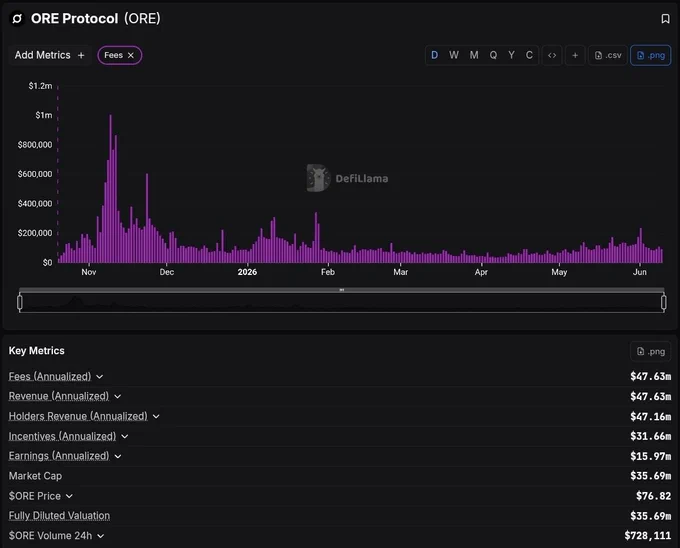Click the right handle of range slider
This screenshot has width=680, height=548.
click(664, 302)
